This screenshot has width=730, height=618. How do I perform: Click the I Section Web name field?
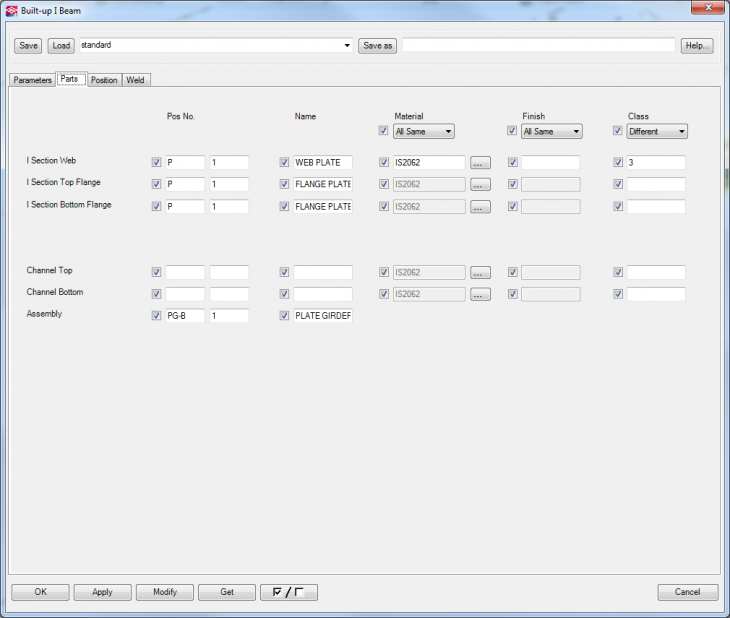(322, 162)
